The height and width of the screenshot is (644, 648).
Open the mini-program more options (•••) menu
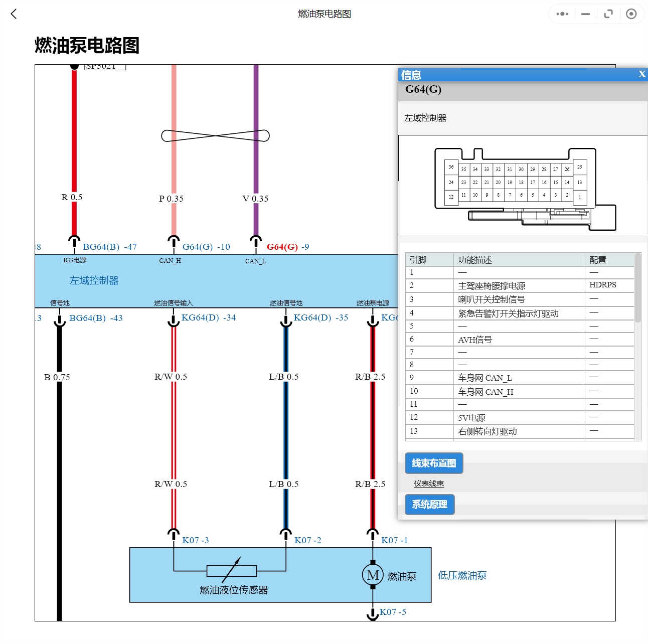tap(561, 14)
